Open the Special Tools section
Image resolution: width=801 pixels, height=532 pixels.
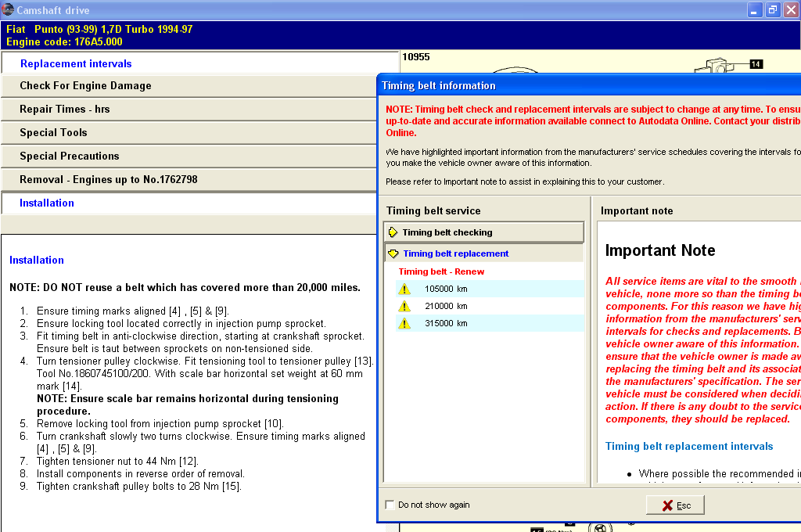tap(189, 133)
